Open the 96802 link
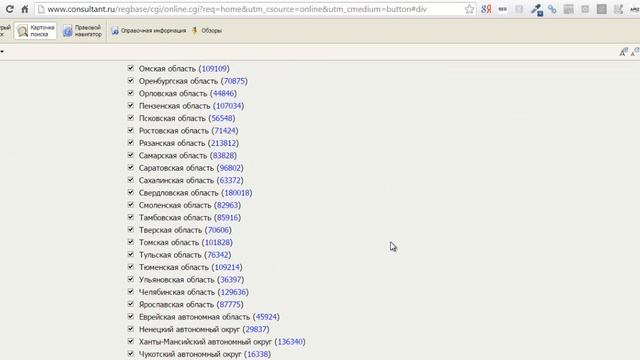 click(230, 168)
